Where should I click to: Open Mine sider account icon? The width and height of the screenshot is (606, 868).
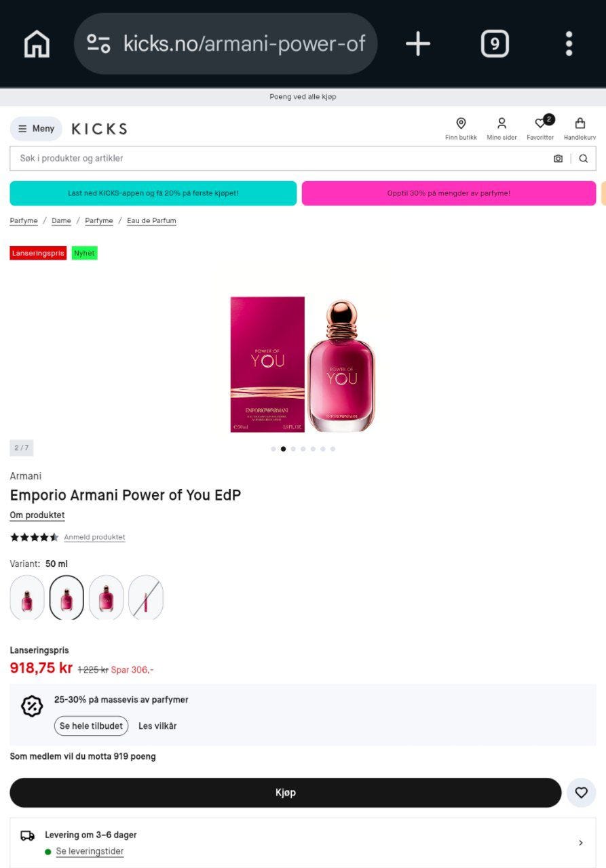coord(501,128)
